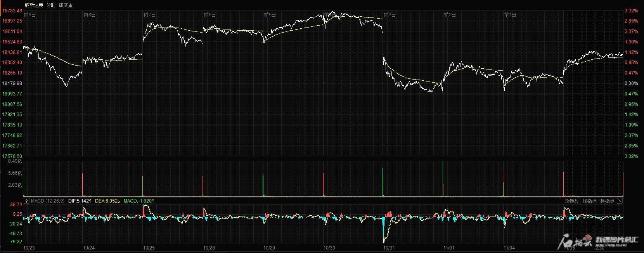
Task: Click the 前5日 day label
Action: coord(270,15)
